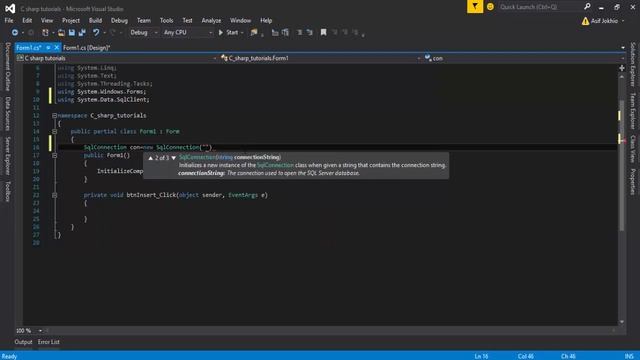Open the Build menu

[x=95, y=20]
